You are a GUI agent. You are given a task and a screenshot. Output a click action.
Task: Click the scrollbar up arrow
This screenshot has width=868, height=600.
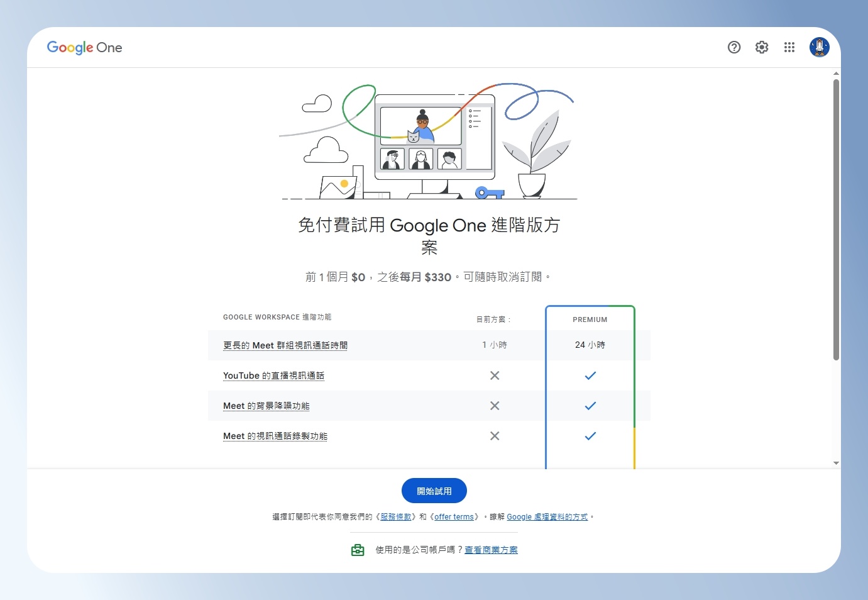tap(836, 74)
